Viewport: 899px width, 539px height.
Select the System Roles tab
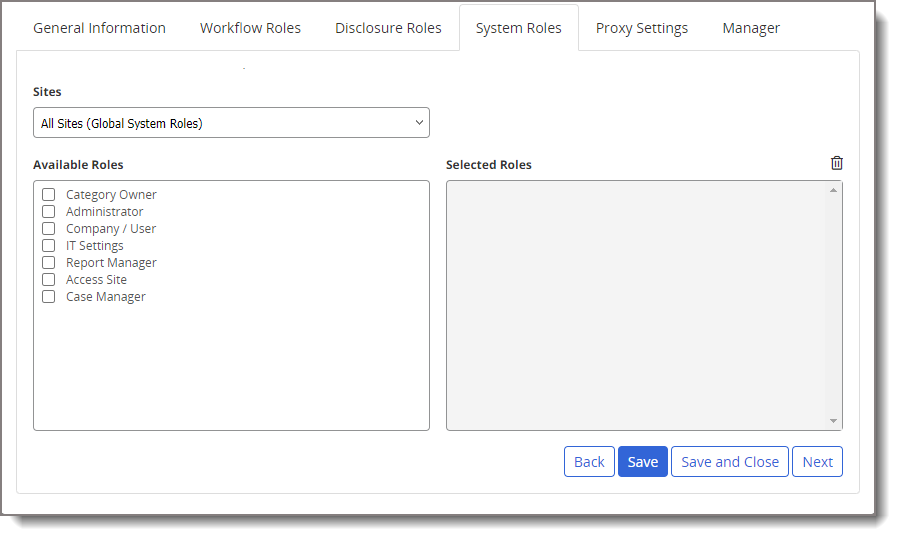pos(518,28)
